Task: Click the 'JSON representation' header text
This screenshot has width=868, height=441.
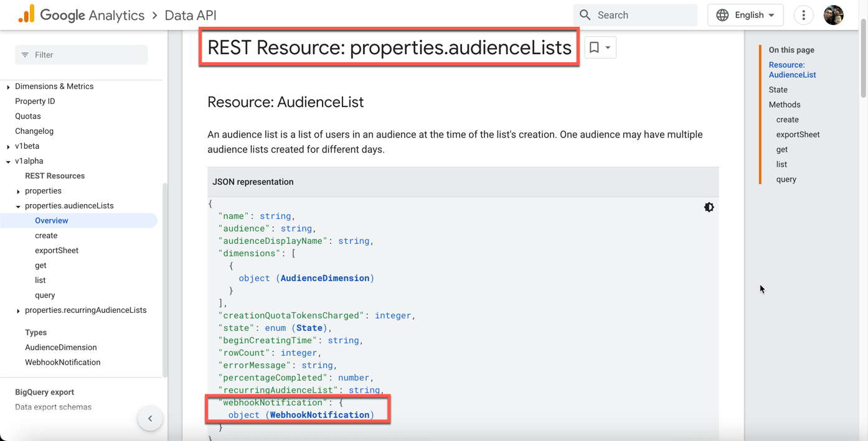Action: point(253,182)
